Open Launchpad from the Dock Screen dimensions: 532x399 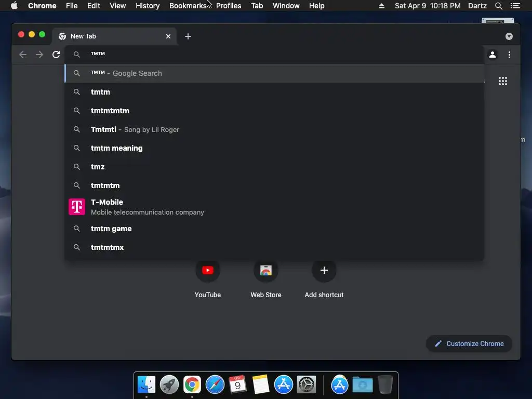[169, 384]
